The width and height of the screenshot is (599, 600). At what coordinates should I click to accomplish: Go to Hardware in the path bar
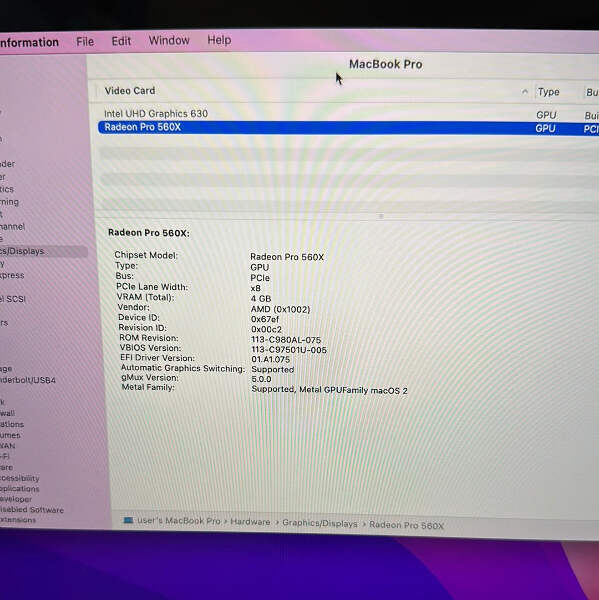click(x=250, y=522)
